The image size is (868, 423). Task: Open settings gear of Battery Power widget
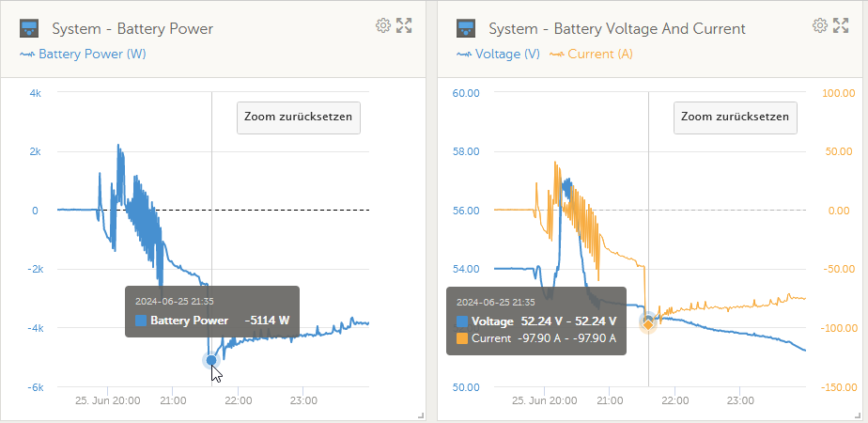383,25
